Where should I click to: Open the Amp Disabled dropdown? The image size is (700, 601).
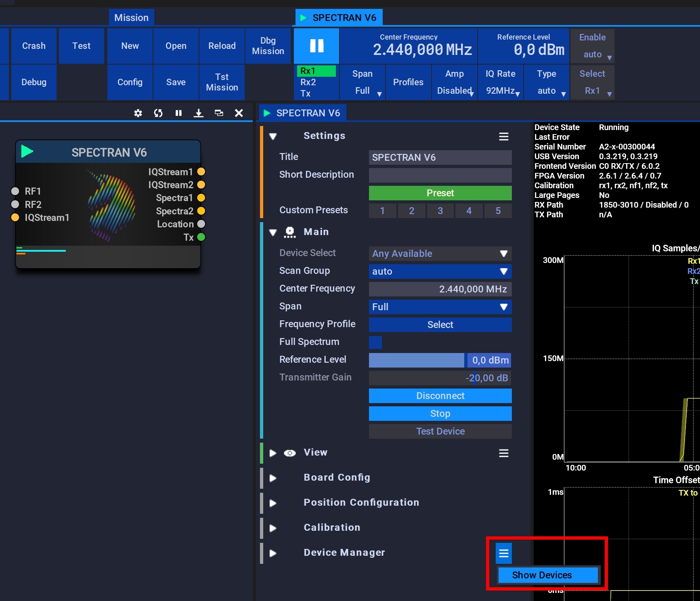[x=455, y=82]
